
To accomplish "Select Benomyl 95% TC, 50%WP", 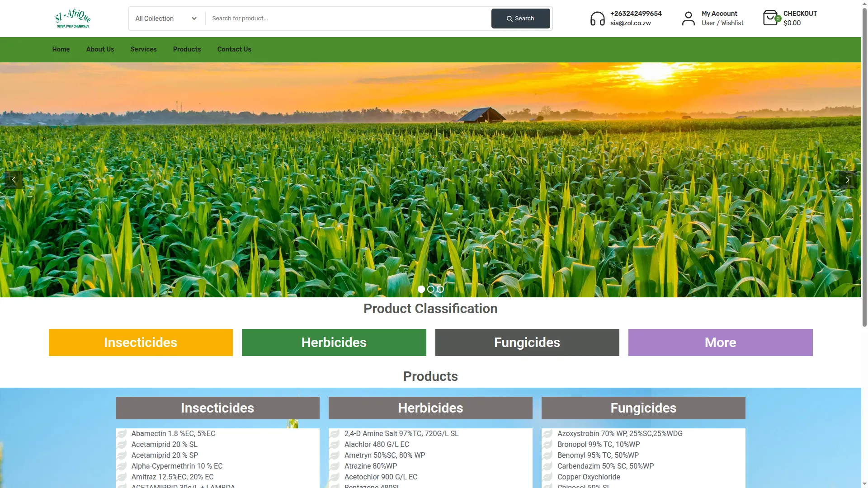I will click(598, 455).
